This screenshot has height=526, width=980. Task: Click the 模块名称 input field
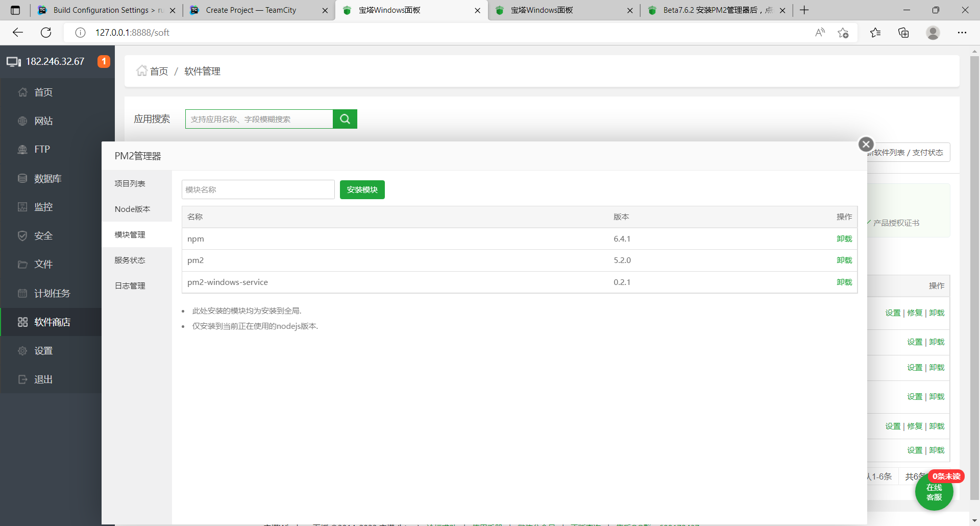[x=258, y=189]
